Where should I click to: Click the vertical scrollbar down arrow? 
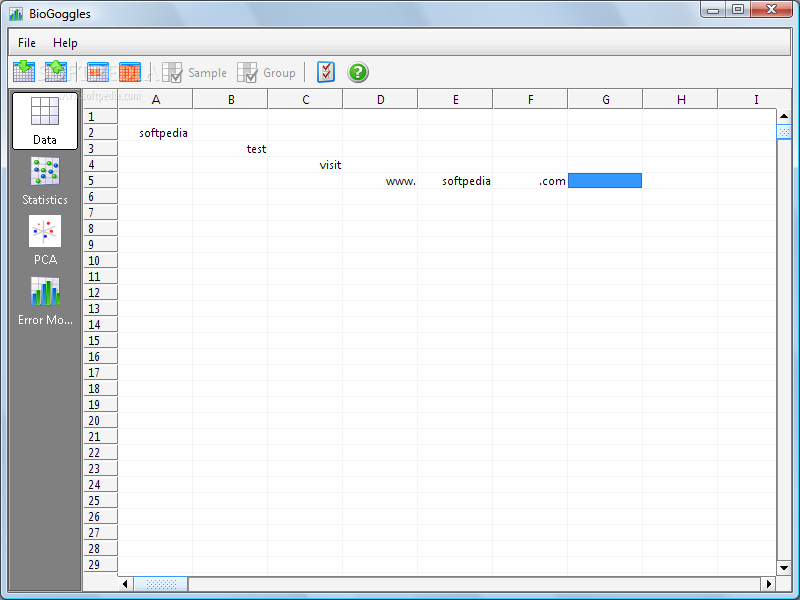(784, 568)
